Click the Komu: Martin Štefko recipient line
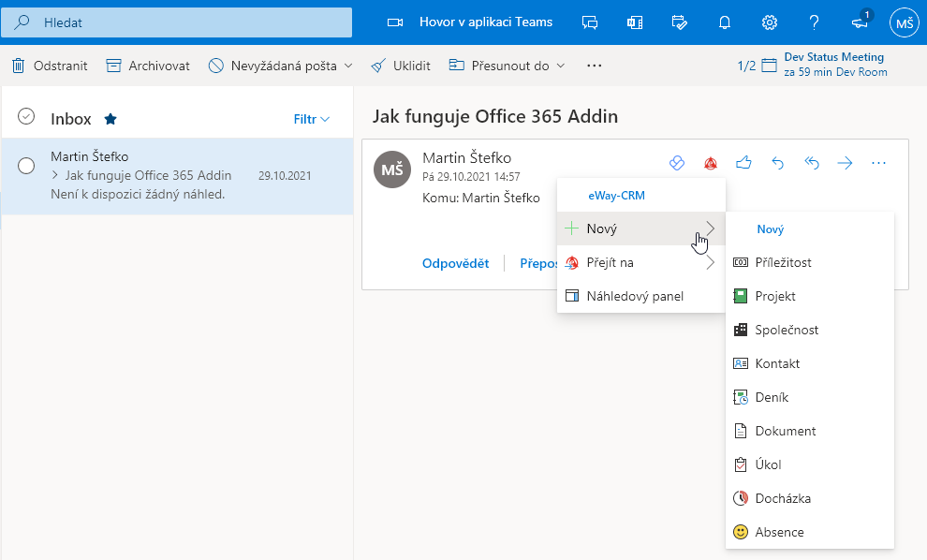 [x=480, y=199]
